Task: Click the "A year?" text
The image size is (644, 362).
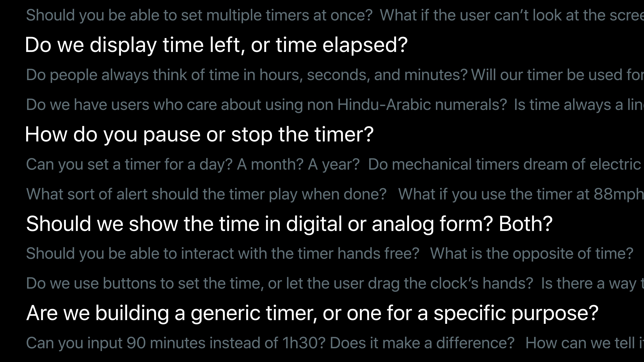Action: coord(334,164)
